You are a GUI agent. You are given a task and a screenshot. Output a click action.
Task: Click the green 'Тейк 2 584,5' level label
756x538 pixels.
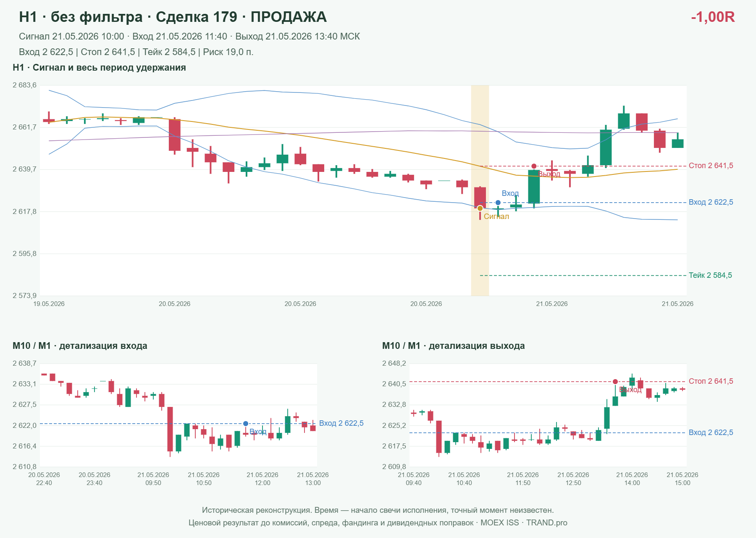tap(710, 275)
